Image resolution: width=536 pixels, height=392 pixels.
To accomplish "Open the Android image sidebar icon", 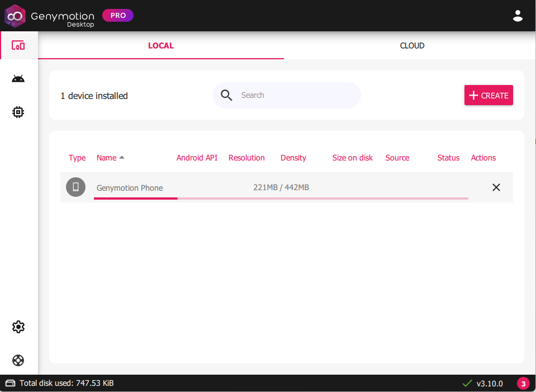I will click(x=18, y=79).
